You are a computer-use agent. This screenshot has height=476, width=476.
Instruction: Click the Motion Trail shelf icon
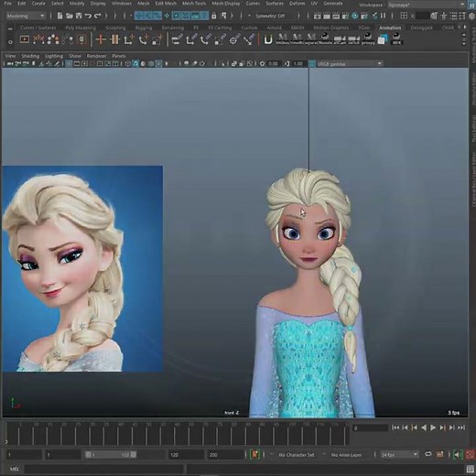[x=38, y=39]
